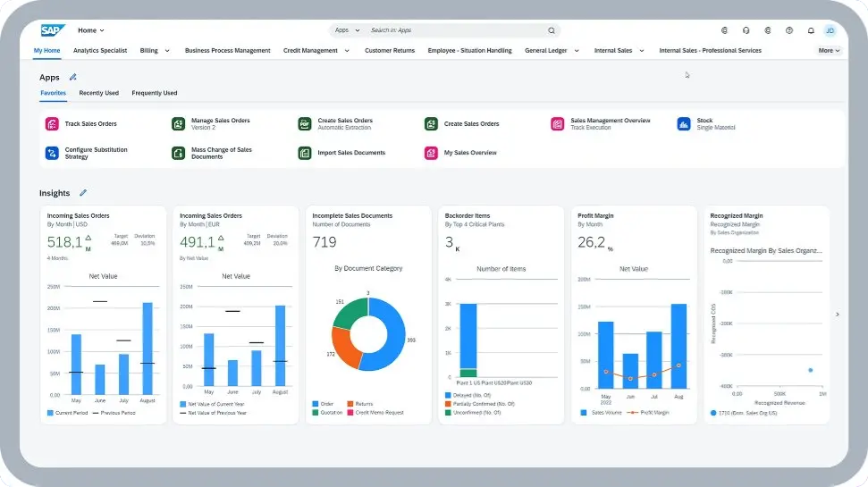Switch to Frequently Used apps tab
Viewport: 868px width, 487px height.
coord(155,93)
